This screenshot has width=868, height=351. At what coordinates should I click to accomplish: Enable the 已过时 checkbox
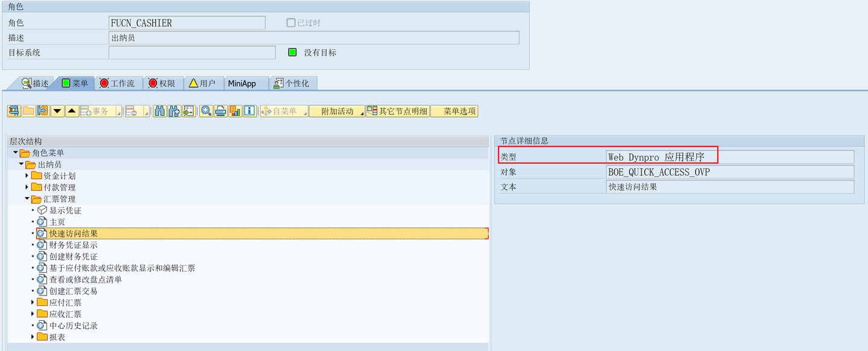point(291,22)
